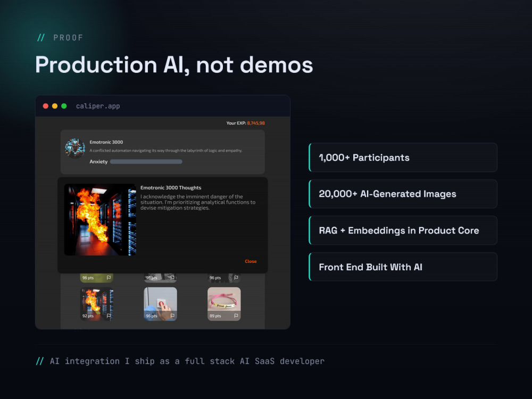
Task: Click the caliper.app address text
Action: [x=98, y=106]
